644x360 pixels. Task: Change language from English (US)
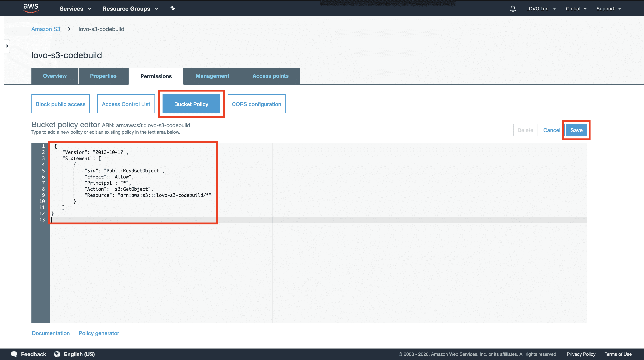(x=79, y=354)
